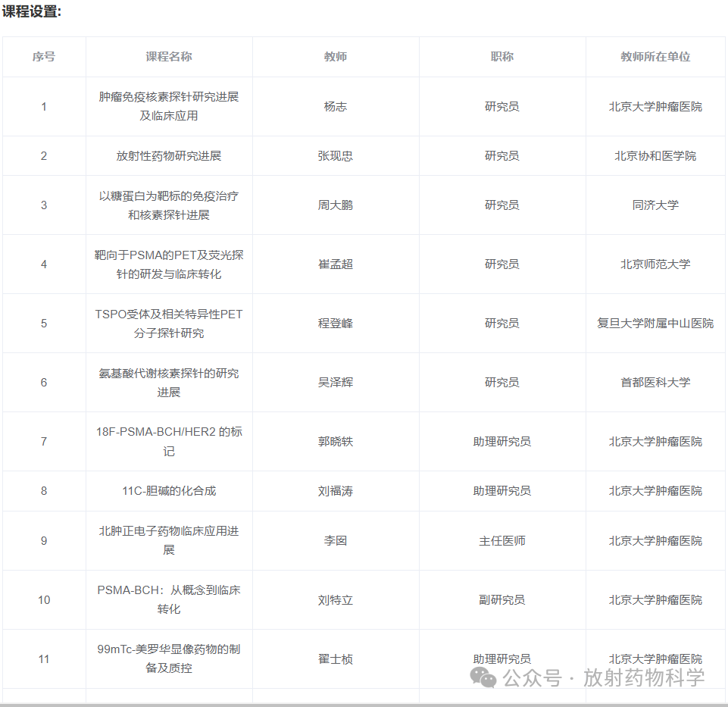Click 副研究员 title in 刘特立 row
This screenshot has height=707, width=728.
[502, 599]
